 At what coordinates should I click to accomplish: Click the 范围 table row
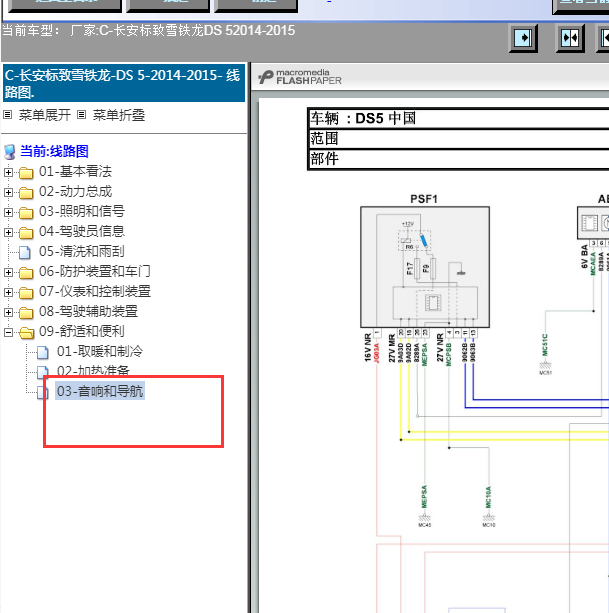pos(459,138)
